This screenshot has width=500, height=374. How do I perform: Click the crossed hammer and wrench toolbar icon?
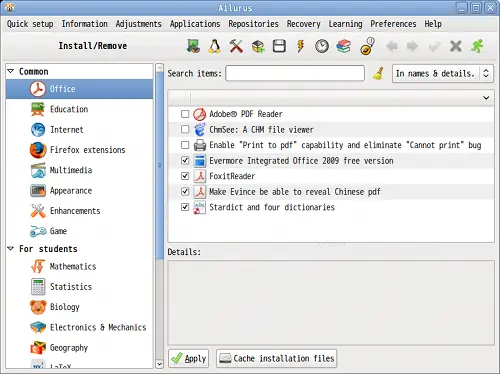[236, 46]
